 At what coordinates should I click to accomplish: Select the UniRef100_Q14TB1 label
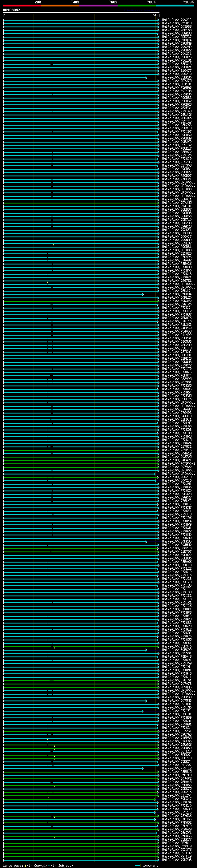(177, 206)
